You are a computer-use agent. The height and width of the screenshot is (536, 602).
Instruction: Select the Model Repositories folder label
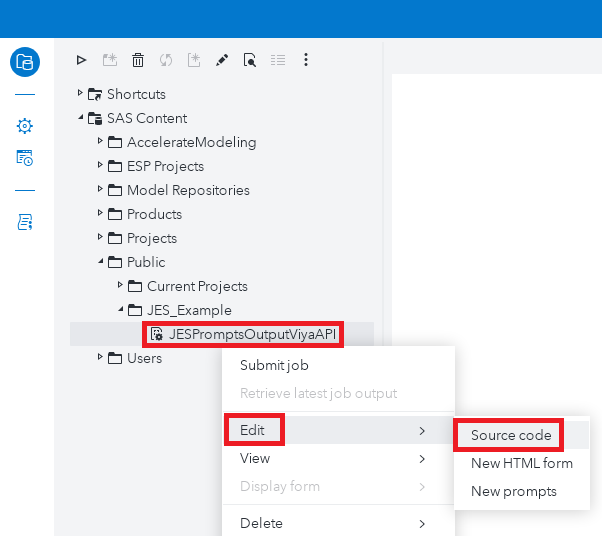188,190
